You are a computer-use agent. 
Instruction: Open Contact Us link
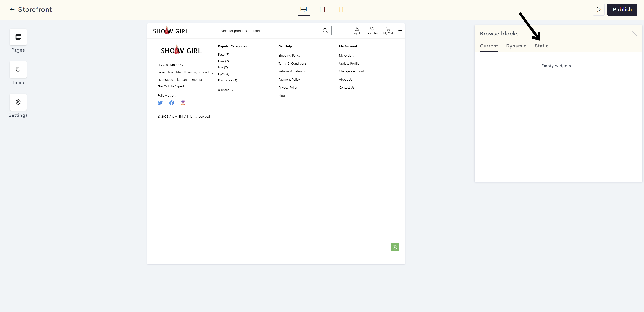click(x=346, y=87)
